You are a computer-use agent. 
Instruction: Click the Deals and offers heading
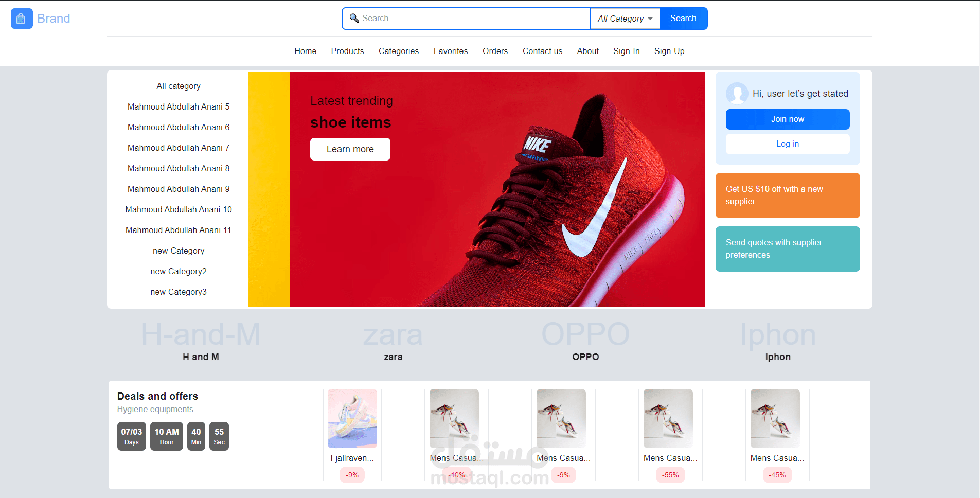click(x=157, y=396)
